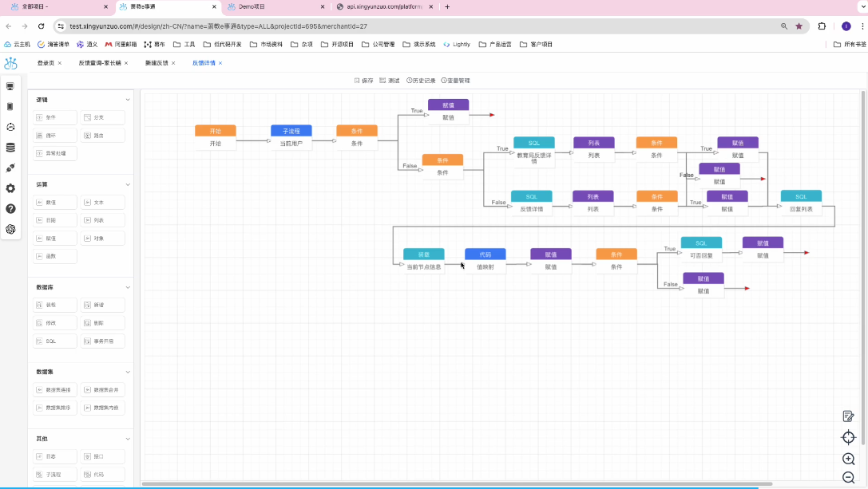The image size is (868, 489).
Task: Open the database icon in left sidebar
Action: tap(10, 148)
